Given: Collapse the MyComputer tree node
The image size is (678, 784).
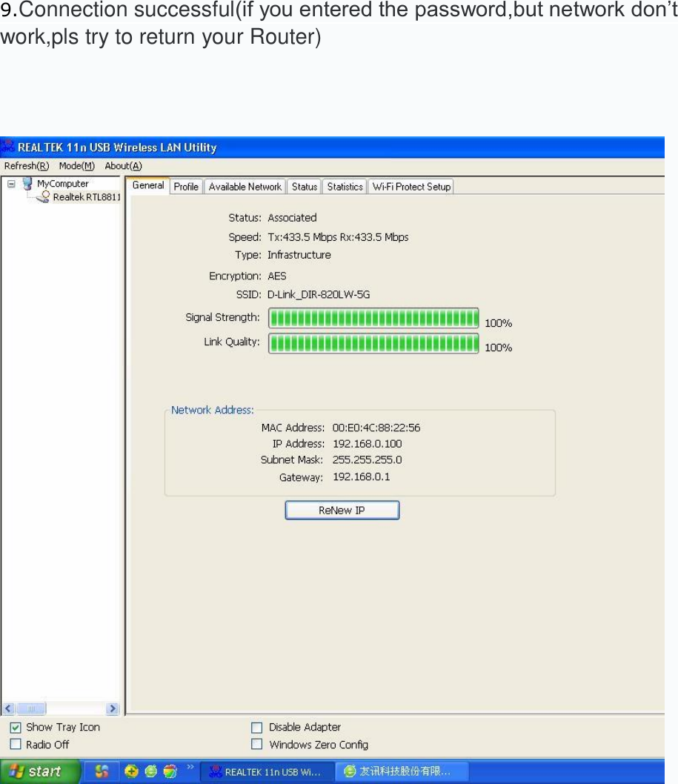Looking at the screenshot, I should tap(11, 184).
